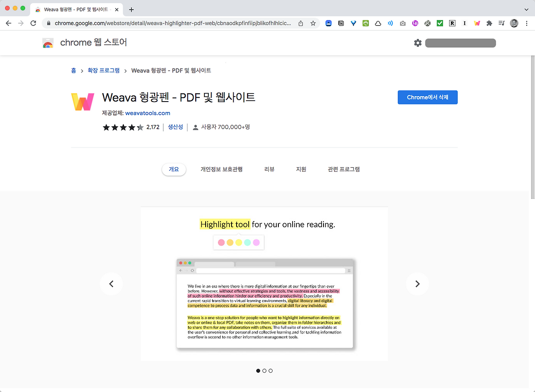Open the Notion extension icon
Viewport: 535px width, 392px height.
click(341, 23)
